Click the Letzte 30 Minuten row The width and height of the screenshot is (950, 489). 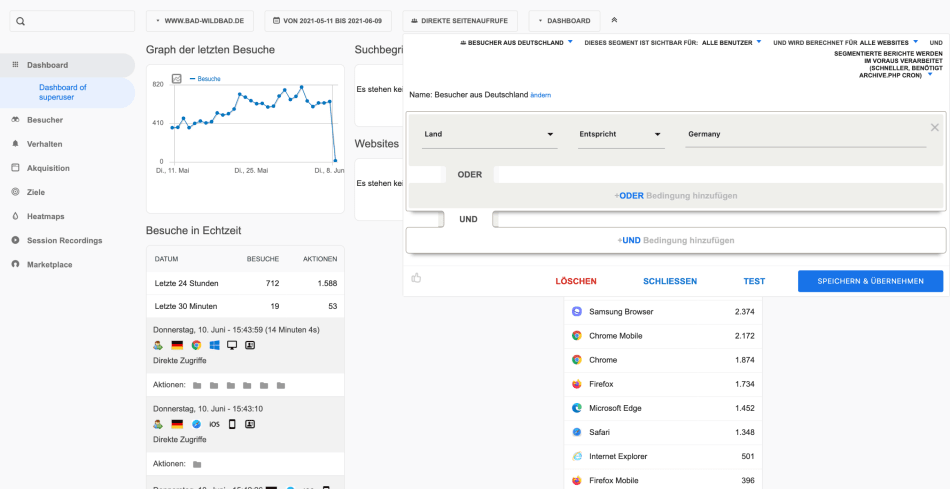(245, 306)
